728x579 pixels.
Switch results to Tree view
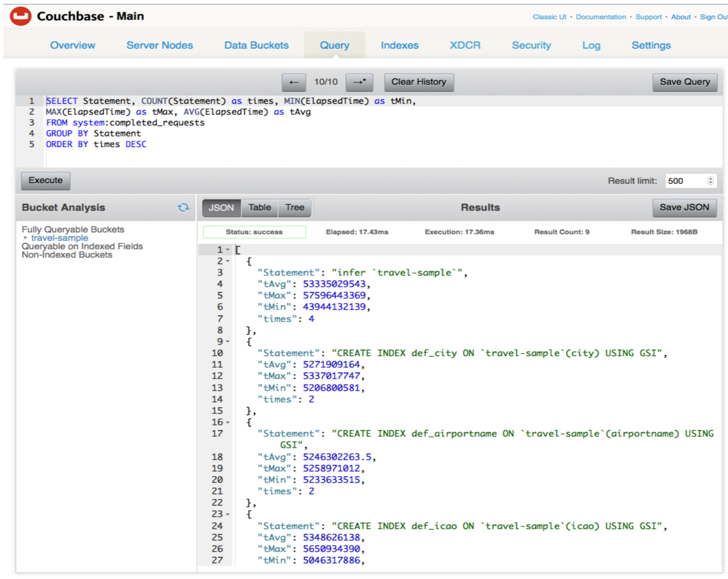click(x=295, y=207)
